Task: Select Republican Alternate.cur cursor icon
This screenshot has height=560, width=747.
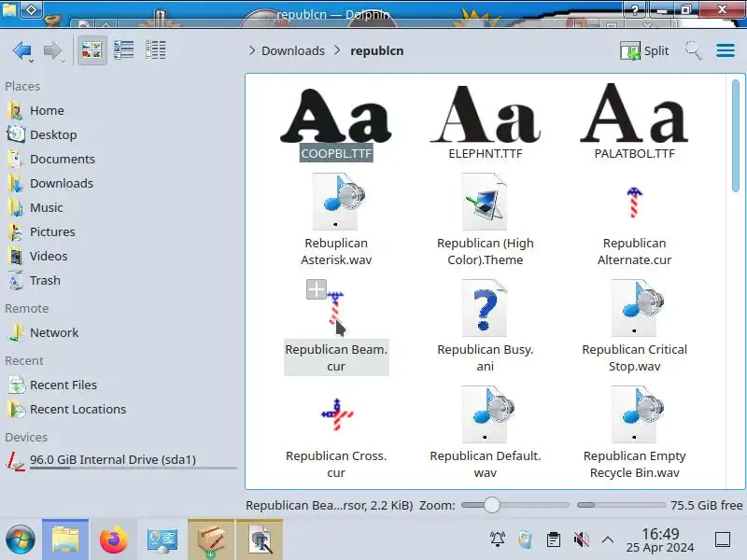Action: pos(634,203)
